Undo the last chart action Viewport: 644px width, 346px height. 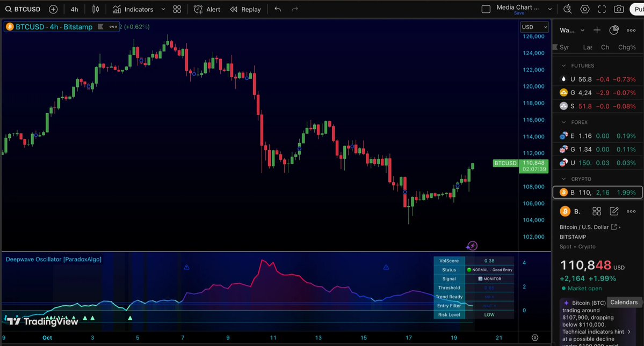click(x=278, y=9)
